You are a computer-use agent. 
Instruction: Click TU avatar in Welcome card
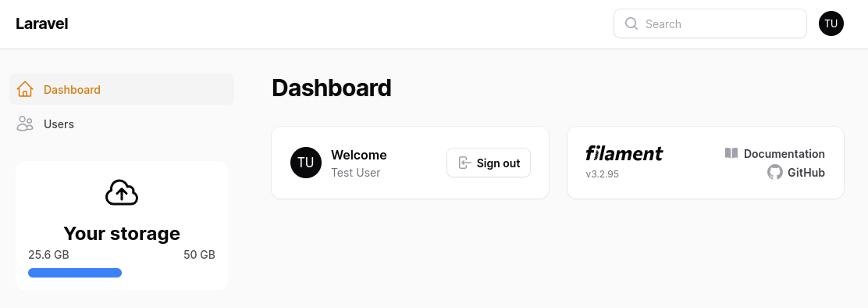pyautogui.click(x=305, y=163)
